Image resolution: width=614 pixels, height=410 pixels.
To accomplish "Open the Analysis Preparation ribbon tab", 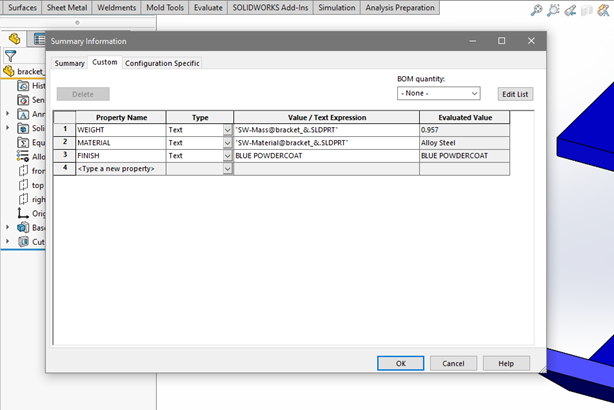I will point(400,7).
